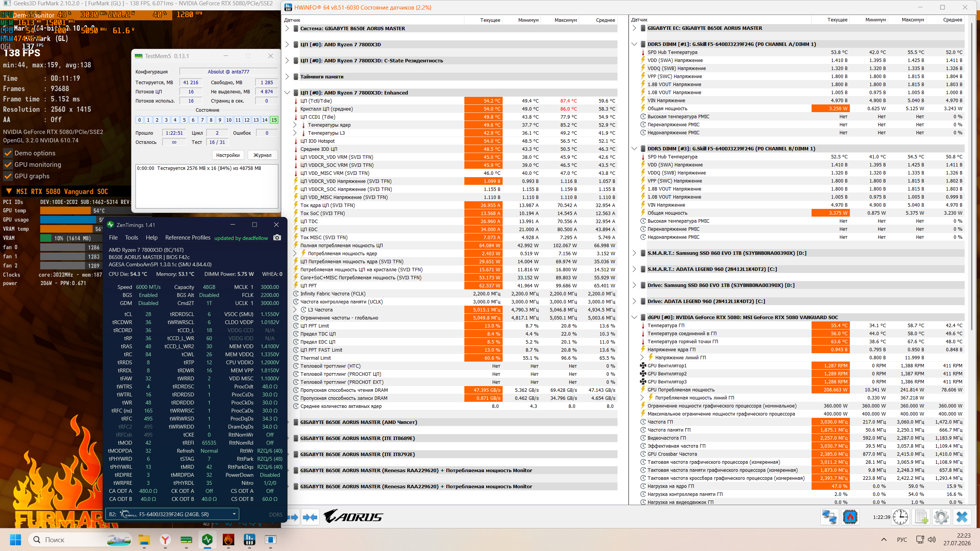Click the HWiNFO chip-with-flame icon
Image resolution: width=980 pixels, height=551 pixels.
tap(850, 517)
